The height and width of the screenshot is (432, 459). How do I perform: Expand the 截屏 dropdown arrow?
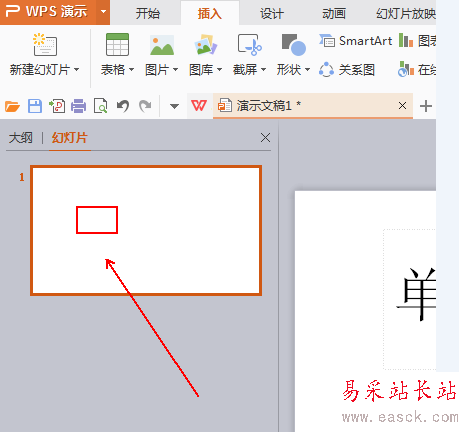tap(263, 70)
